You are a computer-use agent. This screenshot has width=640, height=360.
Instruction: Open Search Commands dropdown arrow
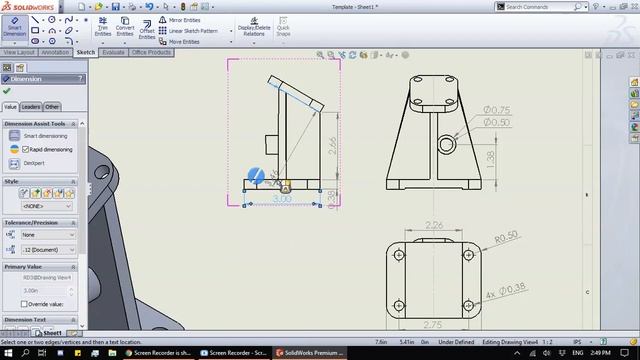click(x=586, y=7)
